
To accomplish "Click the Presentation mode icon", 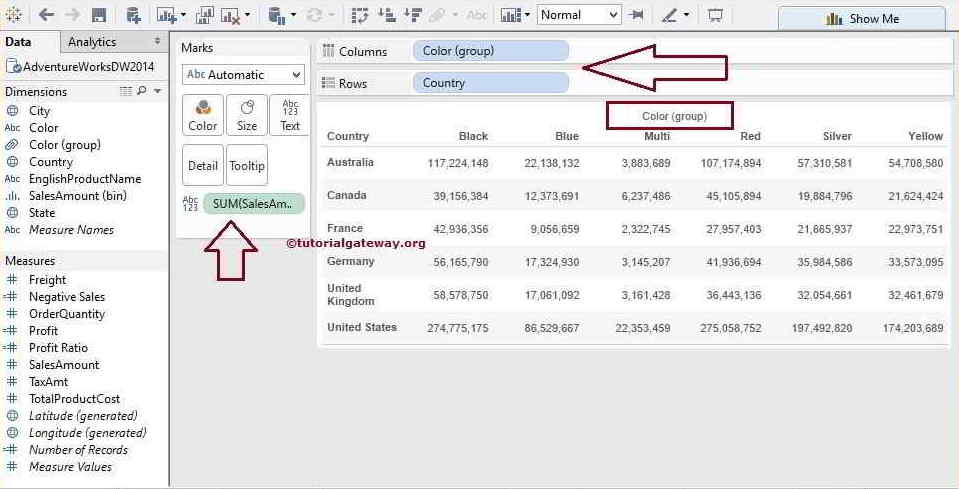I will (x=715, y=15).
